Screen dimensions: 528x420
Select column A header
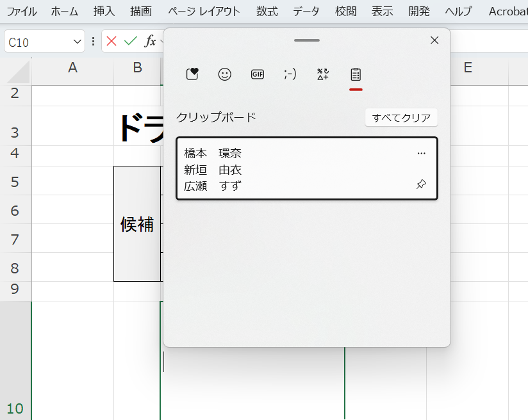[72, 68]
